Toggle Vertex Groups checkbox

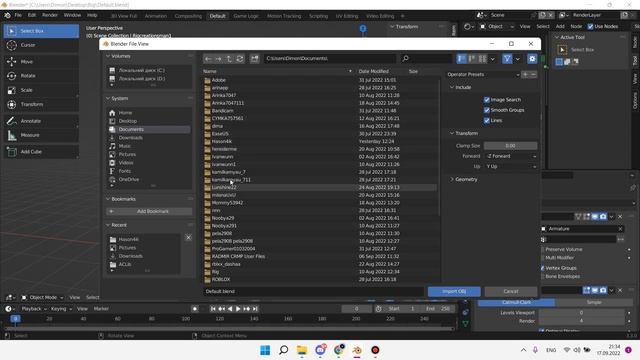(x=542, y=268)
